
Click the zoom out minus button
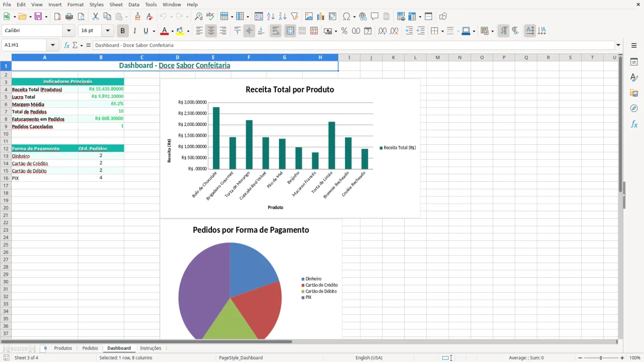tap(579, 358)
